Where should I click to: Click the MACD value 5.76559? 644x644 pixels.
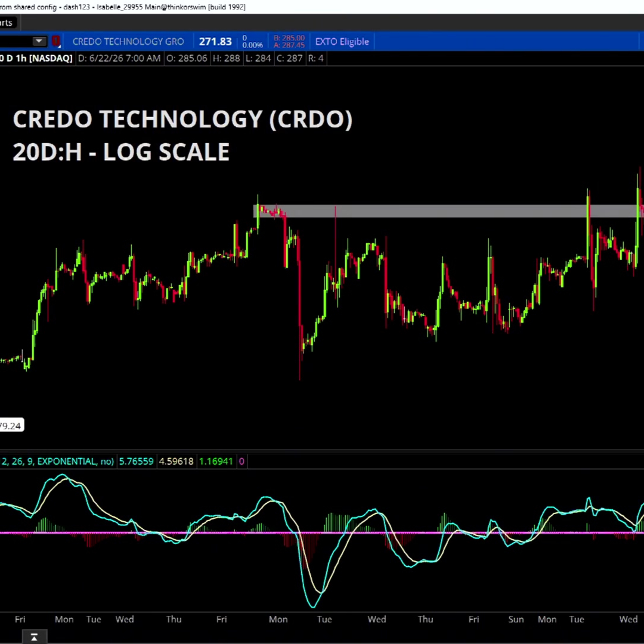click(136, 461)
